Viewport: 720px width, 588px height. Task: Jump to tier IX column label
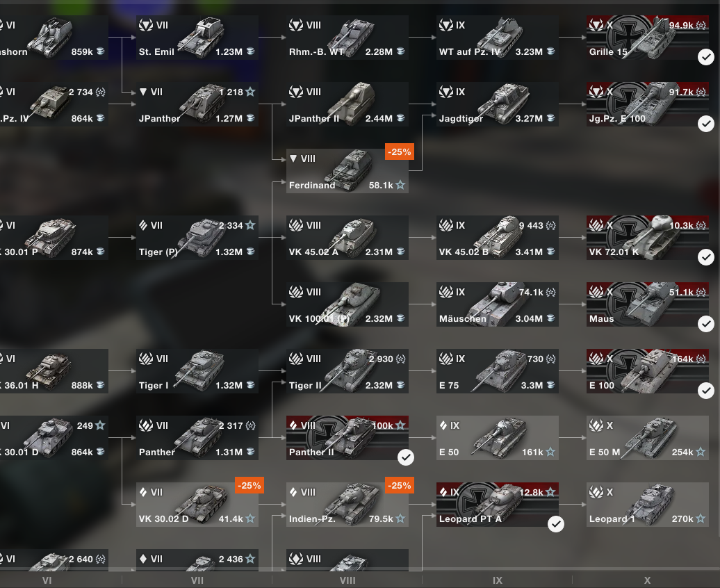498,580
